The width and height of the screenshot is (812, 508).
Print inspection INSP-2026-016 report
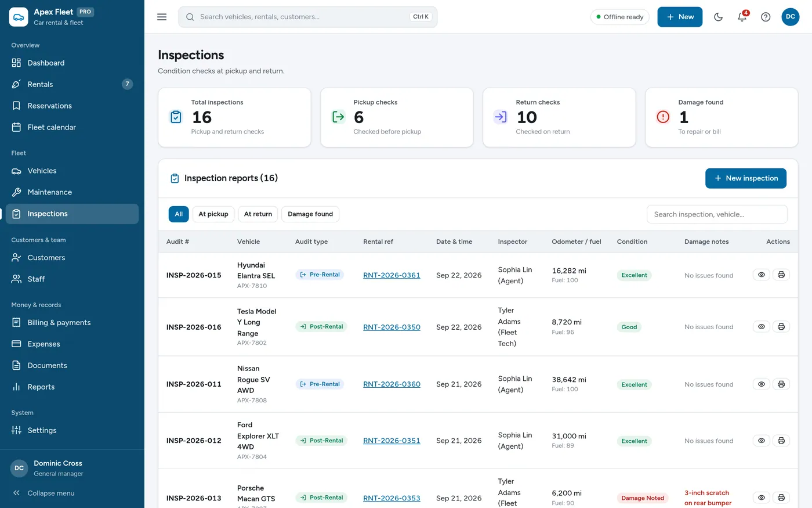coord(781,326)
